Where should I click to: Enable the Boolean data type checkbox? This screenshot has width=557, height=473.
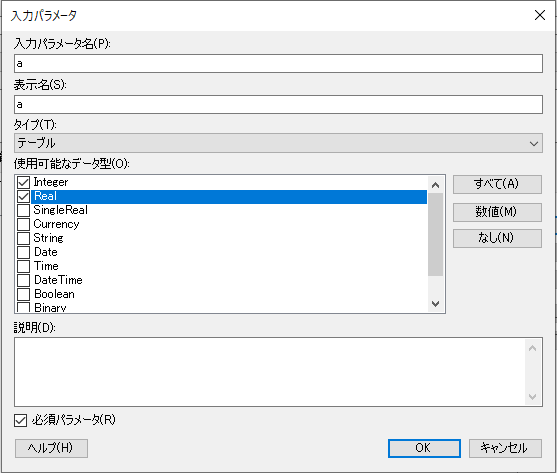click(x=23, y=294)
